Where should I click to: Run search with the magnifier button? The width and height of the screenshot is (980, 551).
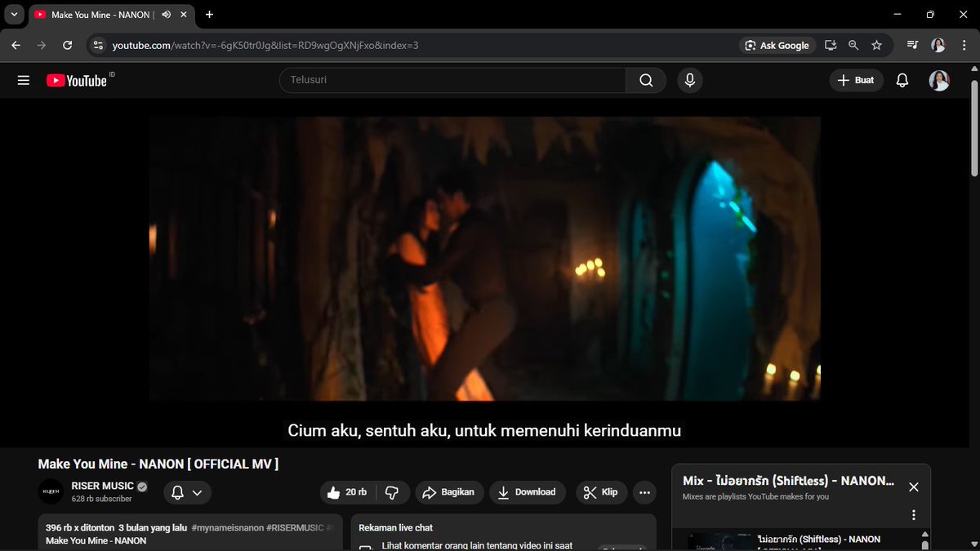[x=646, y=80]
